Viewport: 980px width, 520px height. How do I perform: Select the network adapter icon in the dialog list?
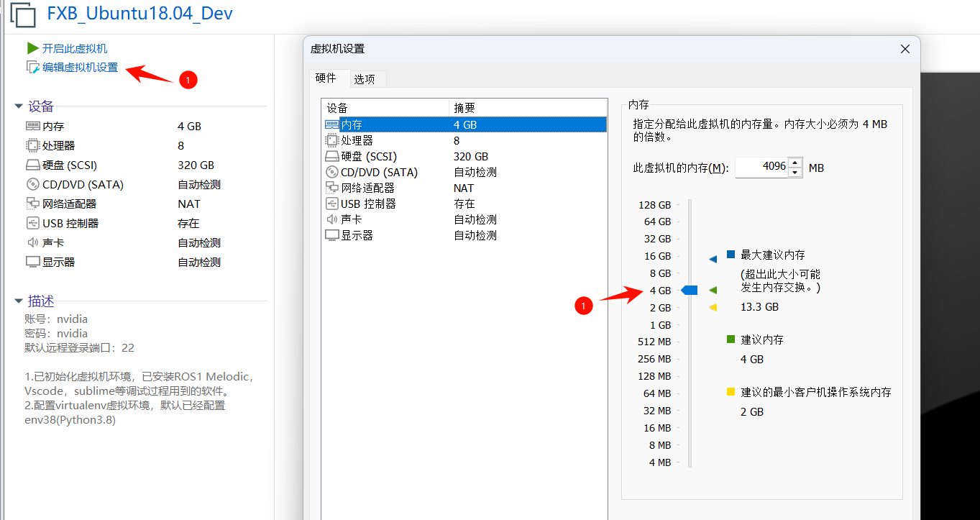click(x=331, y=188)
